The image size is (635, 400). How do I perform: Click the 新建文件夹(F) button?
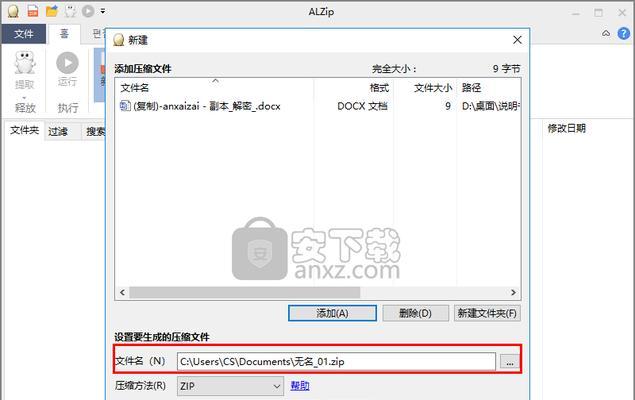487,313
